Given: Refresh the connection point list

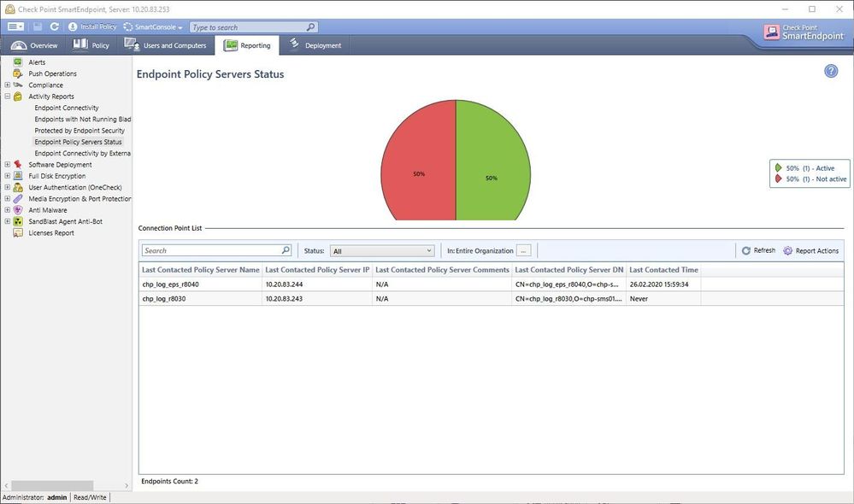Looking at the screenshot, I should [758, 251].
